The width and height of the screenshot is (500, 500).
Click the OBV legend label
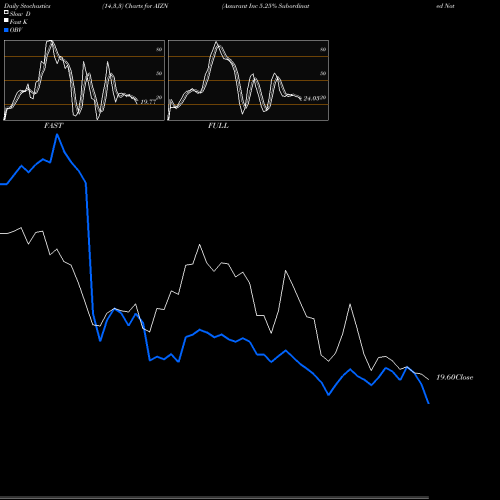tap(16, 30)
